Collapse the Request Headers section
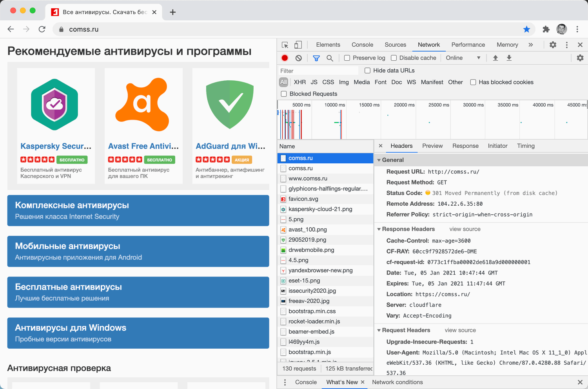This screenshot has width=588, height=389. (x=379, y=330)
